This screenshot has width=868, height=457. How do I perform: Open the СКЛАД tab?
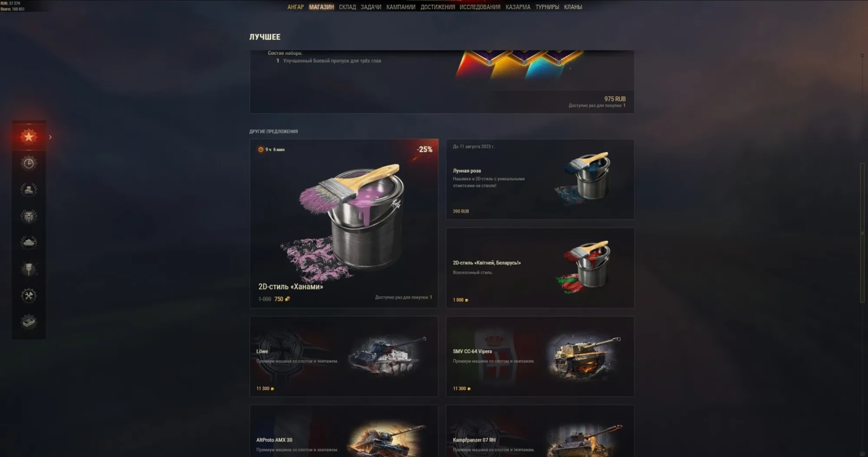coord(347,7)
